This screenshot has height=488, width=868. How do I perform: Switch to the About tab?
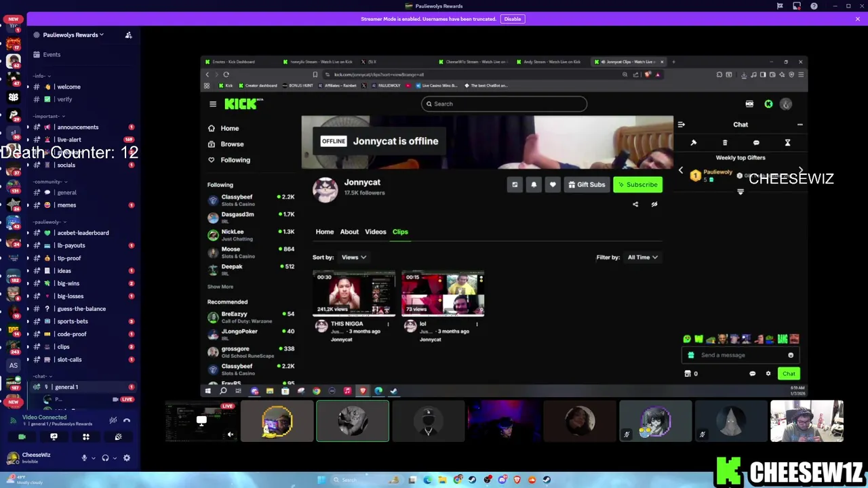point(349,232)
